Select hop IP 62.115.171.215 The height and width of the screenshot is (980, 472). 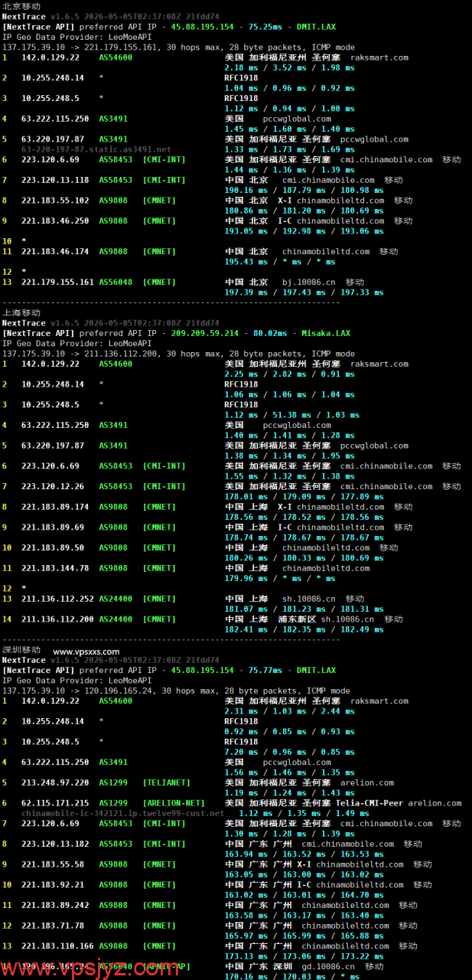point(55,803)
